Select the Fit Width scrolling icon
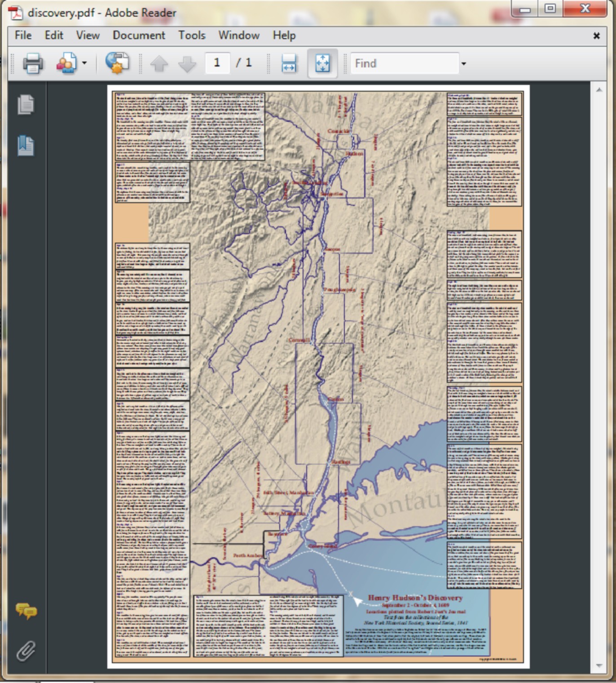This screenshot has height=683, width=616. 289,63
